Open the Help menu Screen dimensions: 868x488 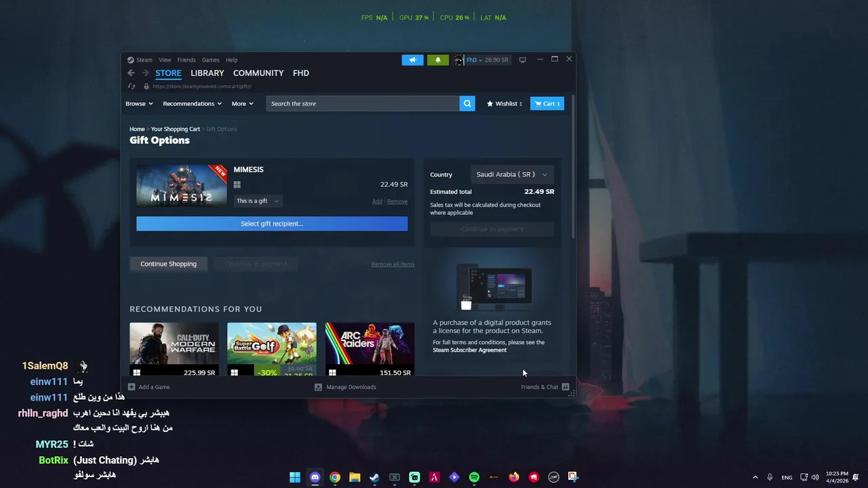coord(231,60)
